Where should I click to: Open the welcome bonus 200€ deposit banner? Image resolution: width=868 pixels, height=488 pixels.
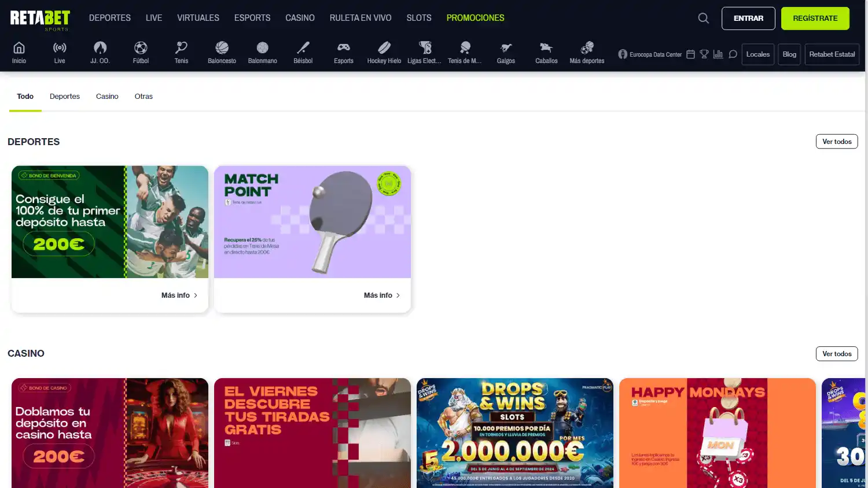[x=110, y=222]
